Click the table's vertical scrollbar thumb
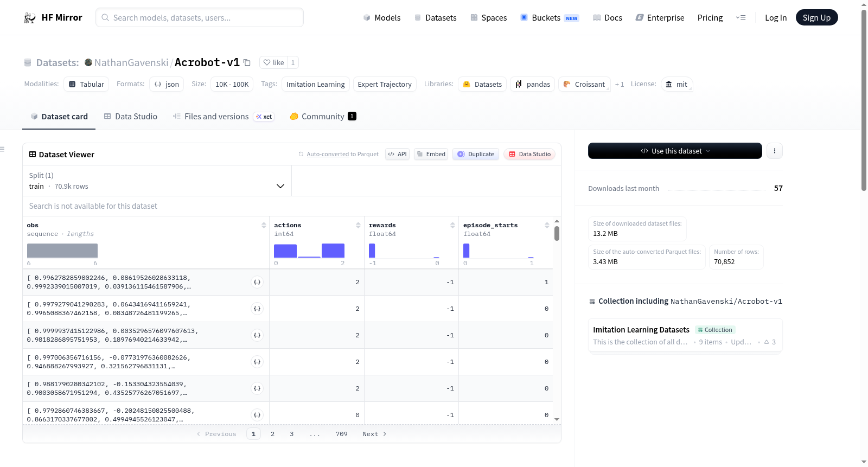This screenshot has height=467, width=868. pos(557,233)
